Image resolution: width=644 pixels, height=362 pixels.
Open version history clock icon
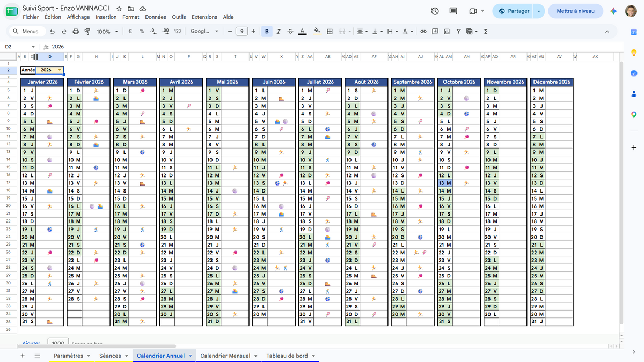(435, 11)
